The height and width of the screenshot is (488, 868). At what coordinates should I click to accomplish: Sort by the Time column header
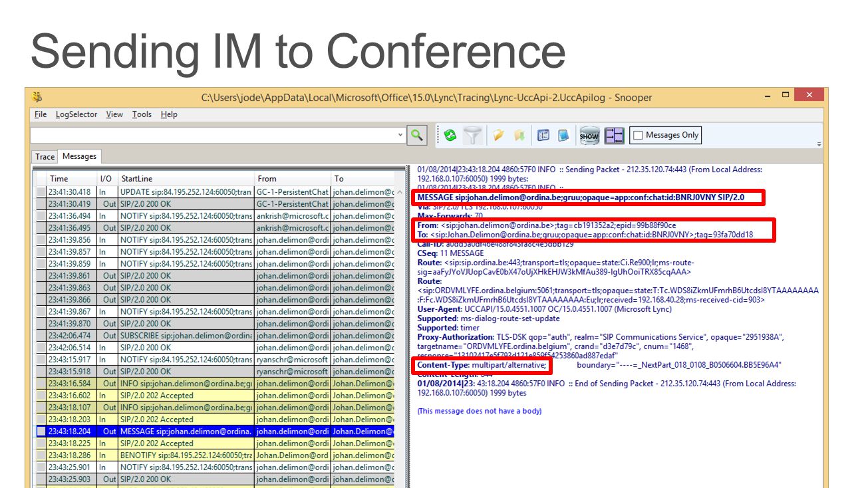(72, 179)
